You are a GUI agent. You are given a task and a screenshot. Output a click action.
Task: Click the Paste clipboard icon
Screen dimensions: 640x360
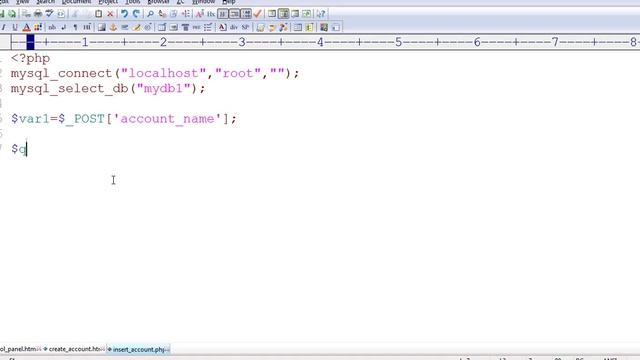click(x=98, y=14)
